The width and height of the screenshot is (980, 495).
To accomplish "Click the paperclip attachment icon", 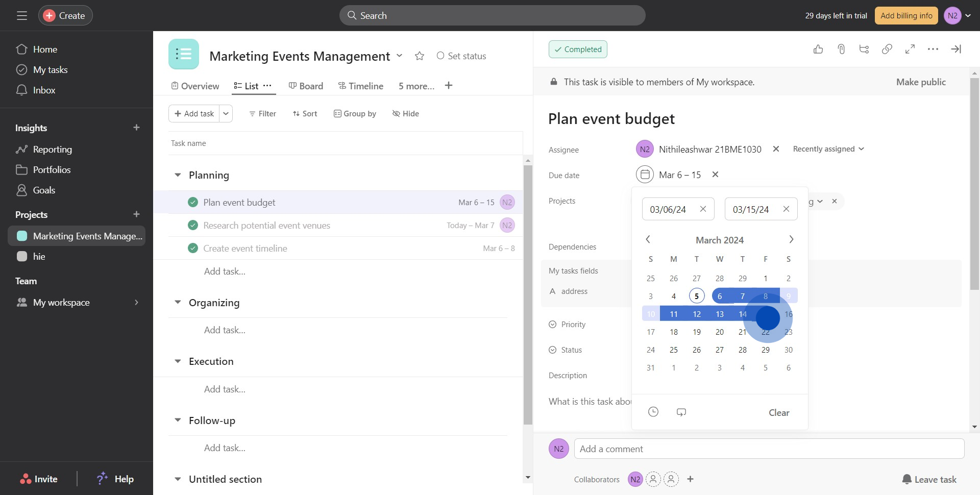I will pos(841,49).
